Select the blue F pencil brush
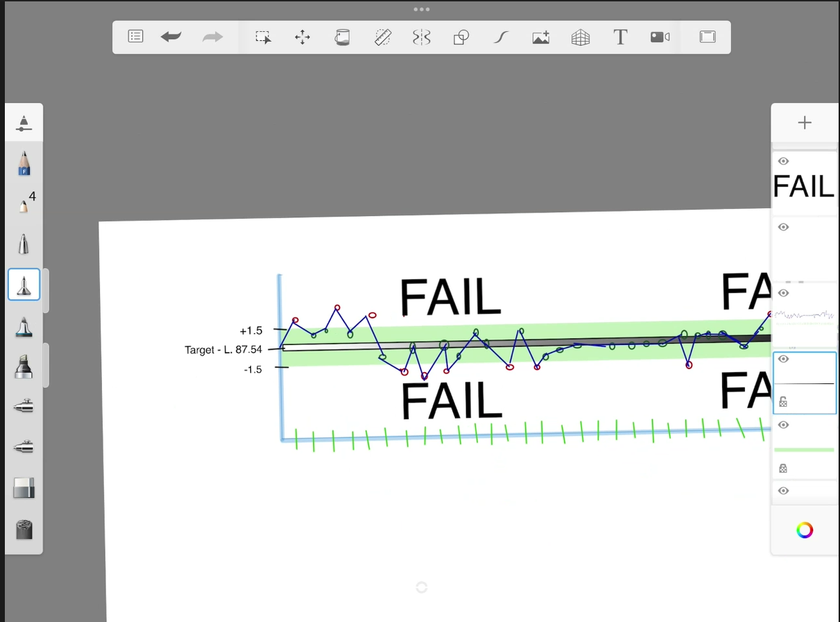This screenshot has width=840, height=622. click(24, 162)
